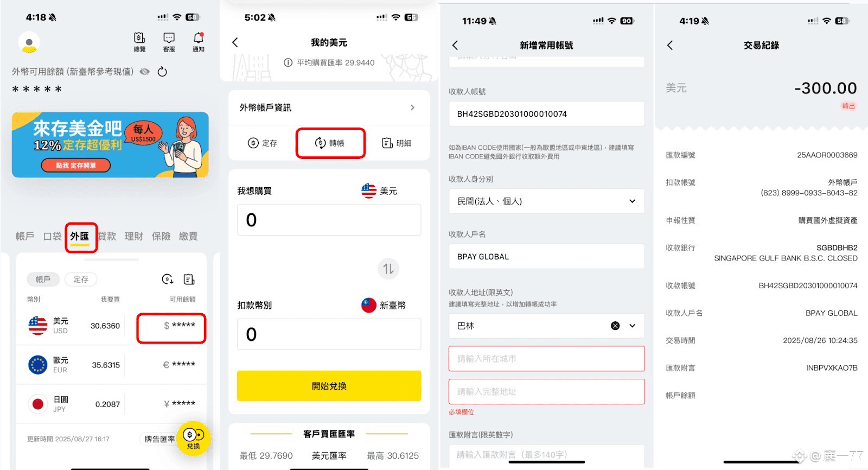Screen dimensions: 868x470
Task: Open the 巴林 country dropdown arrow
Action: pos(633,326)
